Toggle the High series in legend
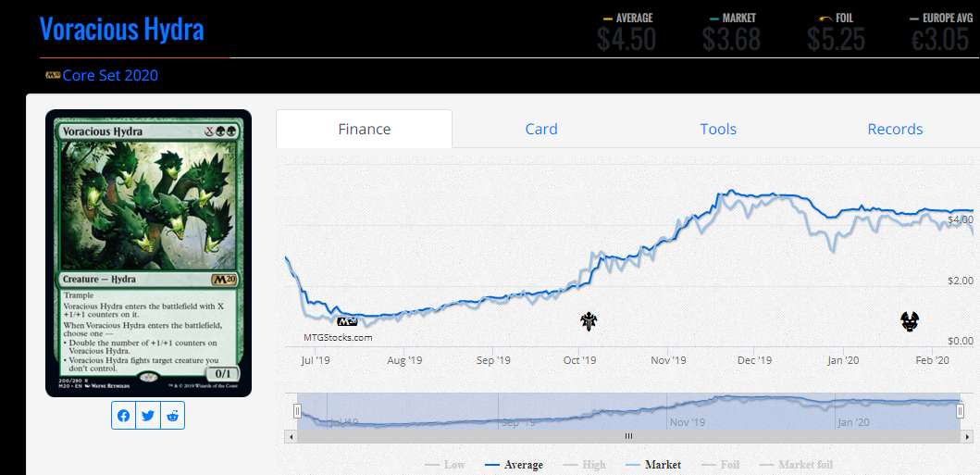The image size is (980, 475). (584, 465)
